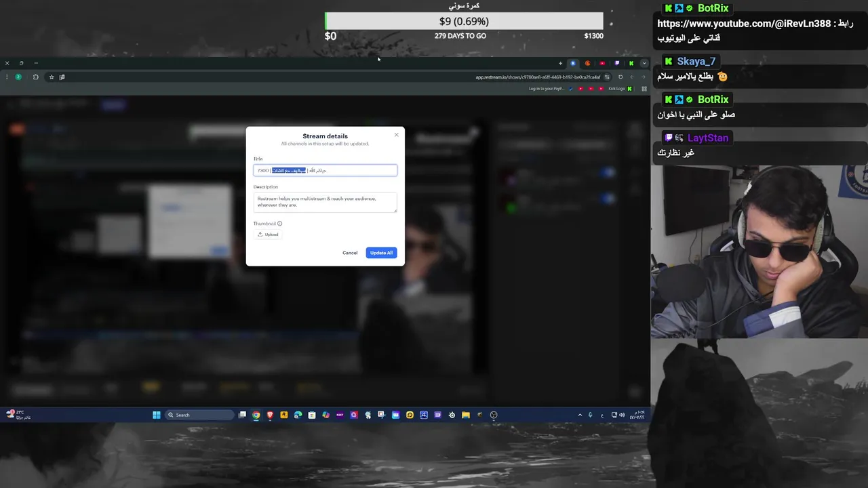
Task: Cancel the Stream details dialog
Action: (350, 253)
